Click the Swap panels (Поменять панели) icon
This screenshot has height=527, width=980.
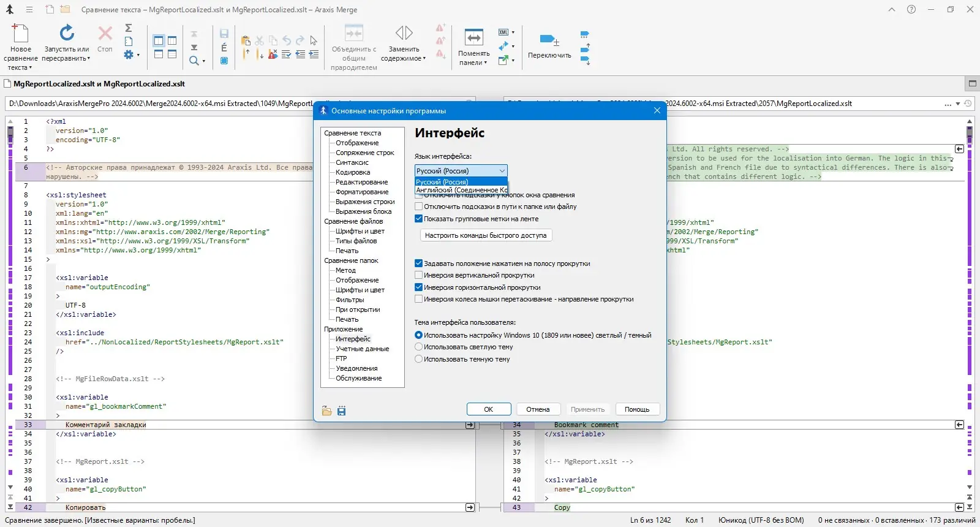(x=473, y=38)
